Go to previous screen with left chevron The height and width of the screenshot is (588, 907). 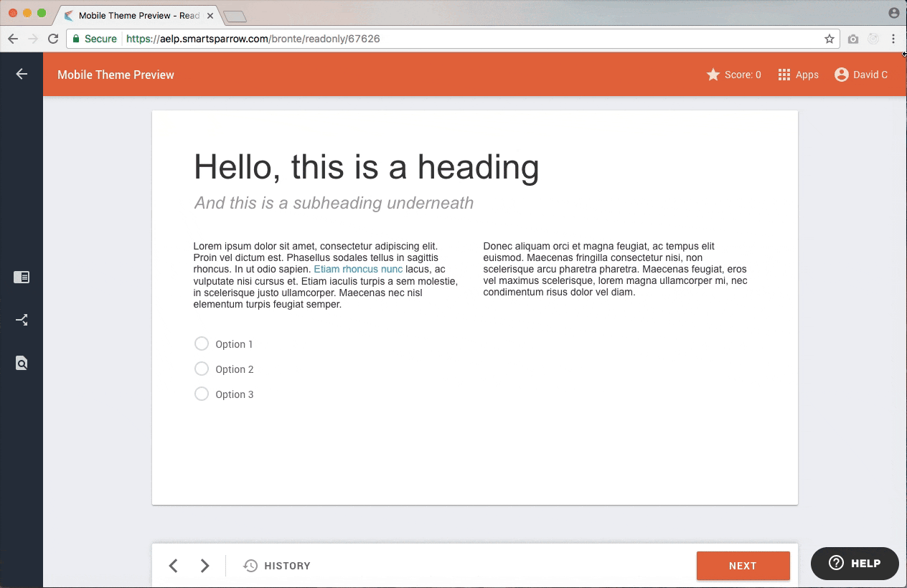pyautogui.click(x=173, y=566)
